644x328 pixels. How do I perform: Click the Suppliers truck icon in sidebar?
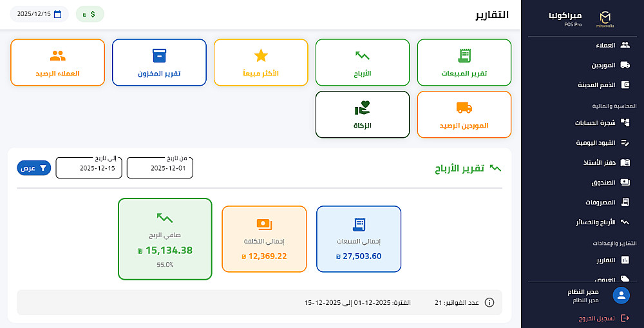(x=625, y=65)
